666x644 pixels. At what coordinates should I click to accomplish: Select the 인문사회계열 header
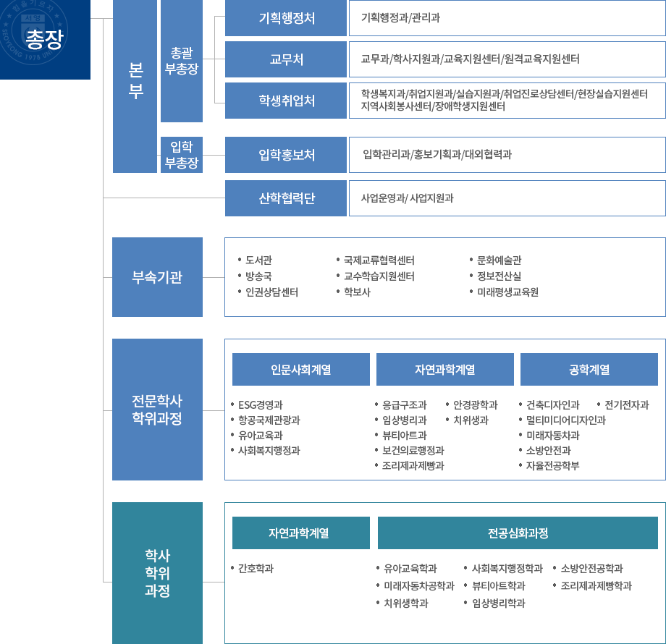pos(300,368)
